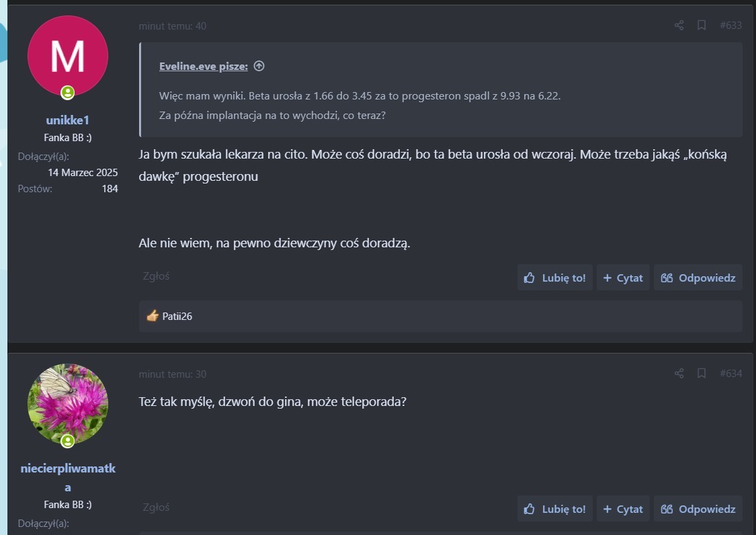This screenshot has height=535, width=756.
Task: Report unikke1's post via Zgłoś
Action: tap(156, 276)
